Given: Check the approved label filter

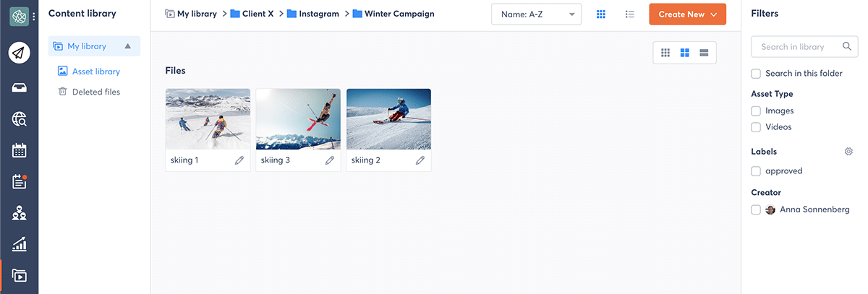Looking at the screenshot, I should 756,171.
